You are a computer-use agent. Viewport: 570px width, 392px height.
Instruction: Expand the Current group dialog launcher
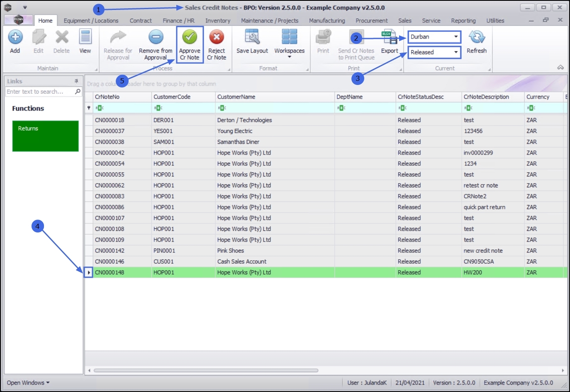coord(490,70)
